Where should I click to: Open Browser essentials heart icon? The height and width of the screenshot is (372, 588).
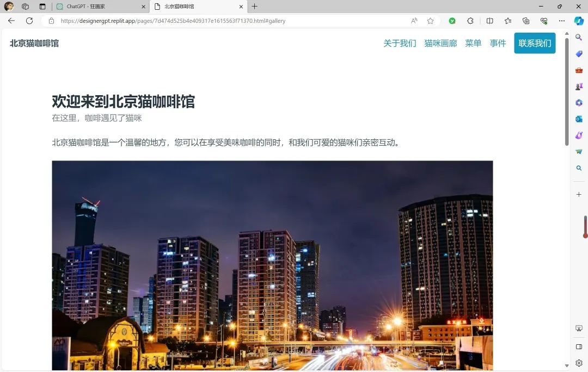(x=544, y=21)
